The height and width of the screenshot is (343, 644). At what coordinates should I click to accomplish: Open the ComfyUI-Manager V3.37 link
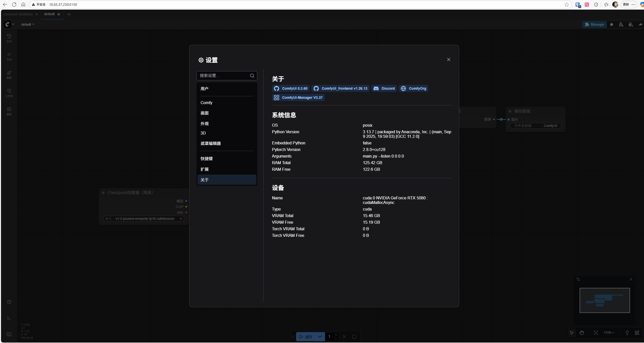(298, 98)
